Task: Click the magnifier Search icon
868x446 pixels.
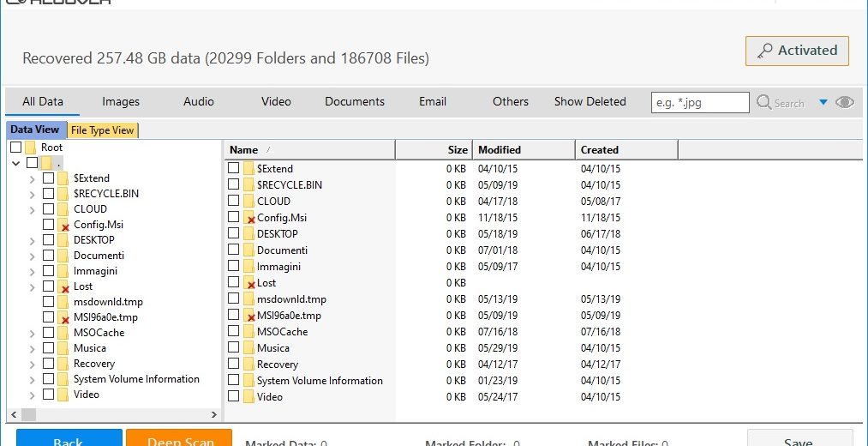Action: click(x=764, y=102)
